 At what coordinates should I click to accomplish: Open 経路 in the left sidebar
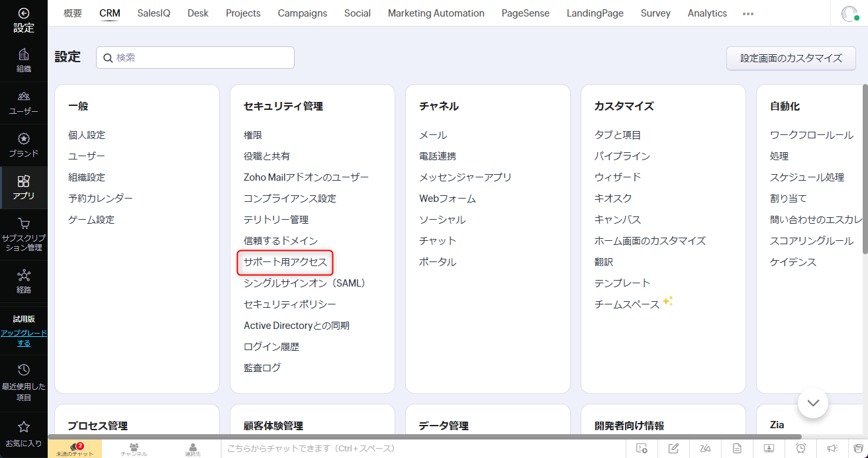24,281
